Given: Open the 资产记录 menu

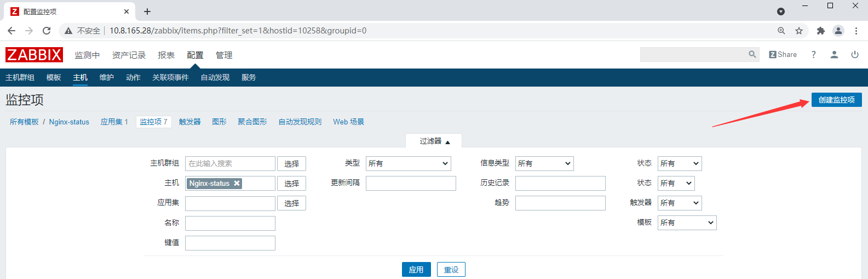Looking at the screenshot, I should coord(129,55).
